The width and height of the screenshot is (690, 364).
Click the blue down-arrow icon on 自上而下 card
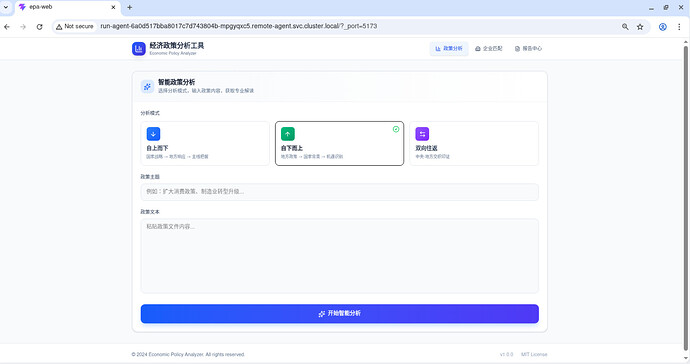pyautogui.click(x=153, y=134)
